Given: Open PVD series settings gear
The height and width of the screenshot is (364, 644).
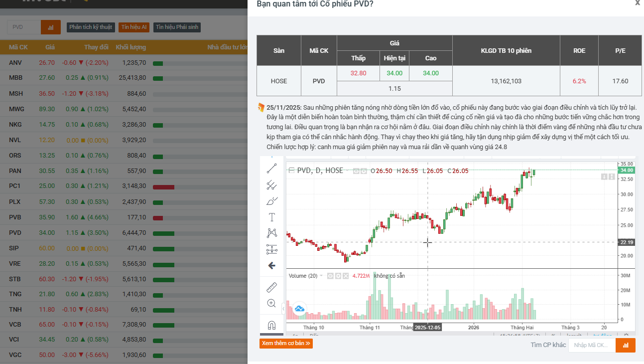Looking at the screenshot, I should tap(364, 171).
